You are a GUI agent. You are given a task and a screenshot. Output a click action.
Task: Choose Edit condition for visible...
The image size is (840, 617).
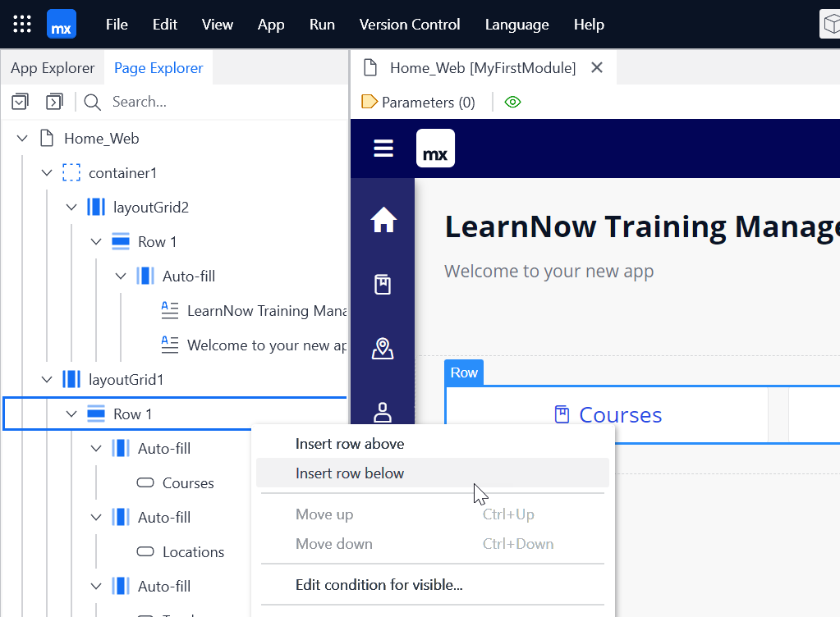[x=433, y=585]
